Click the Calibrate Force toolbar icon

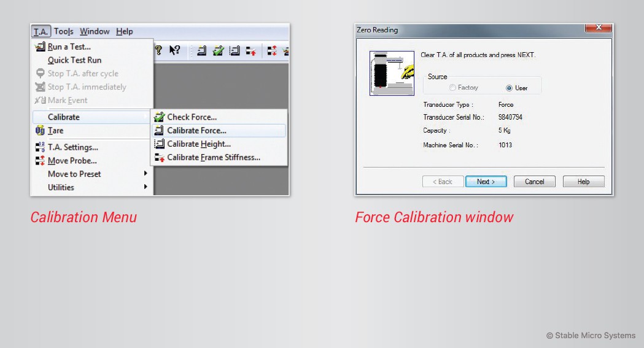click(201, 50)
